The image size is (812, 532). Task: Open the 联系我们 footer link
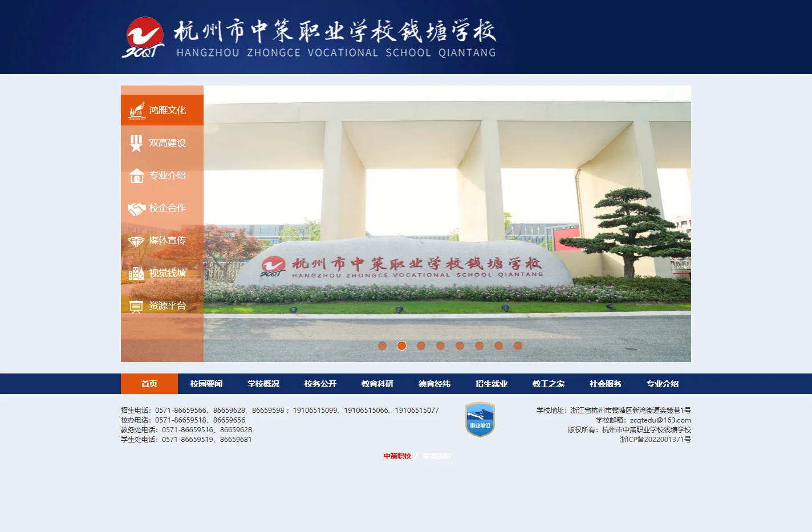coord(437,456)
